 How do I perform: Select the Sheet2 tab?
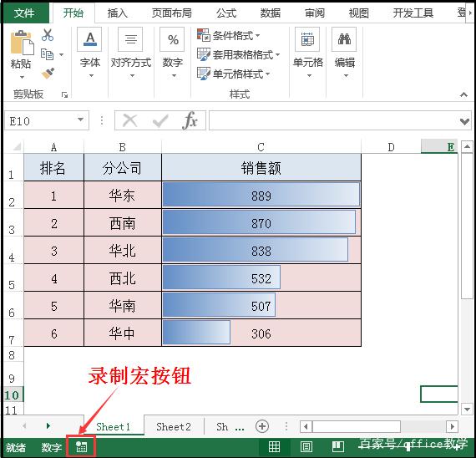(x=174, y=427)
